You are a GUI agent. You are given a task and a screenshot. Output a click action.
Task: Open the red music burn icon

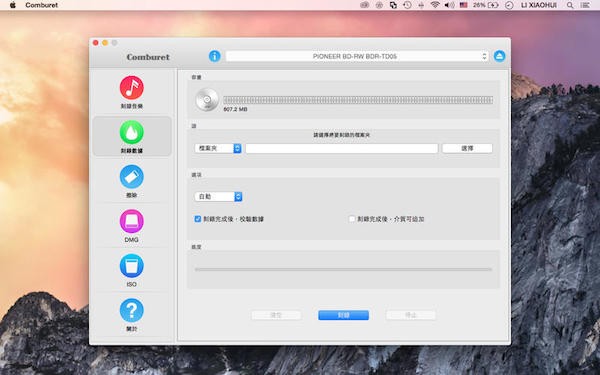[x=132, y=88]
